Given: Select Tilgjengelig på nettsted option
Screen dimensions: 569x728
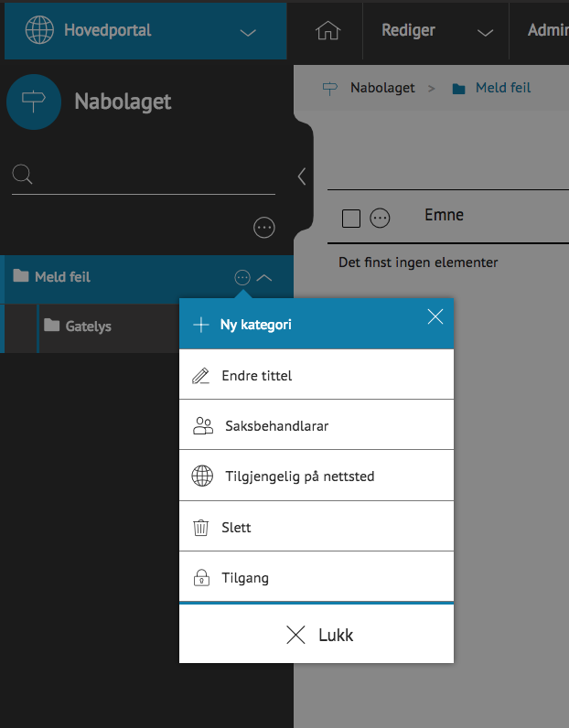Looking at the screenshot, I should point(317,476).
